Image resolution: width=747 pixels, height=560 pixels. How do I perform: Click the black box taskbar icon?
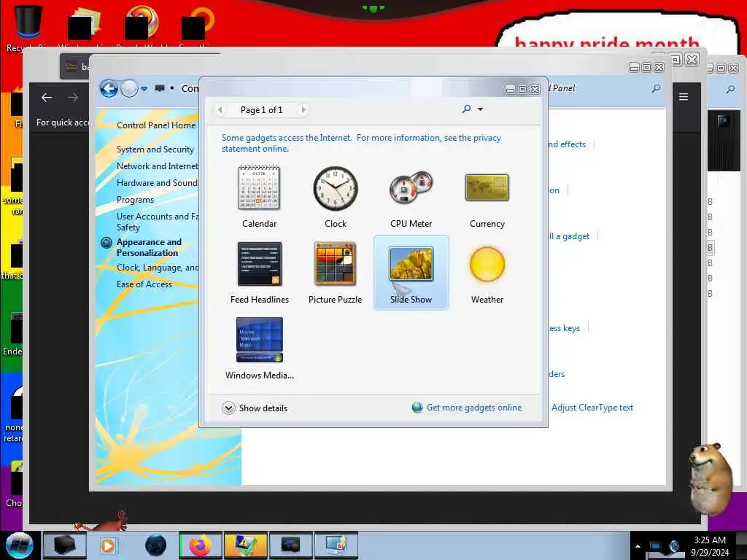point(65,545)
